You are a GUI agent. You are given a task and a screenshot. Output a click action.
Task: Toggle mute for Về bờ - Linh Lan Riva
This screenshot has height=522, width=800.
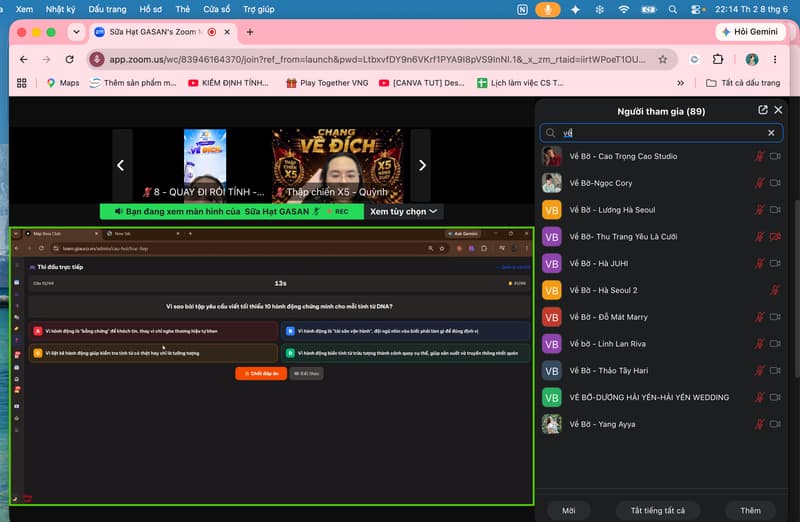759,343
